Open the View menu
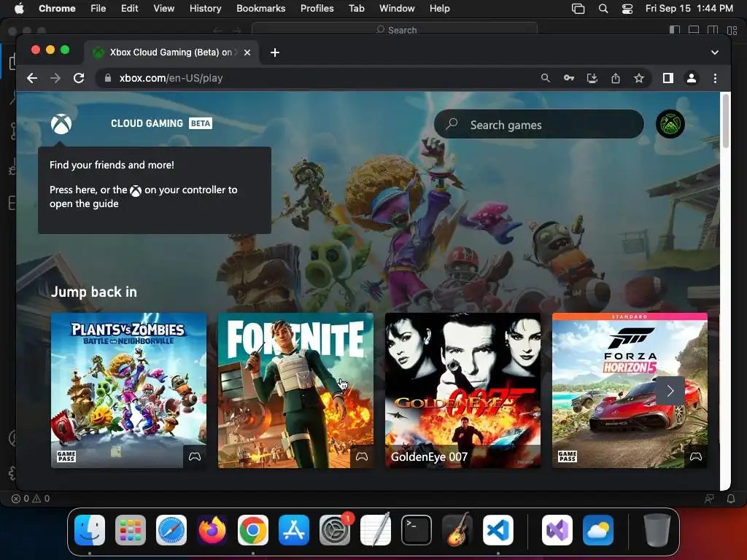The image size is (747, 560). [164, 9]
